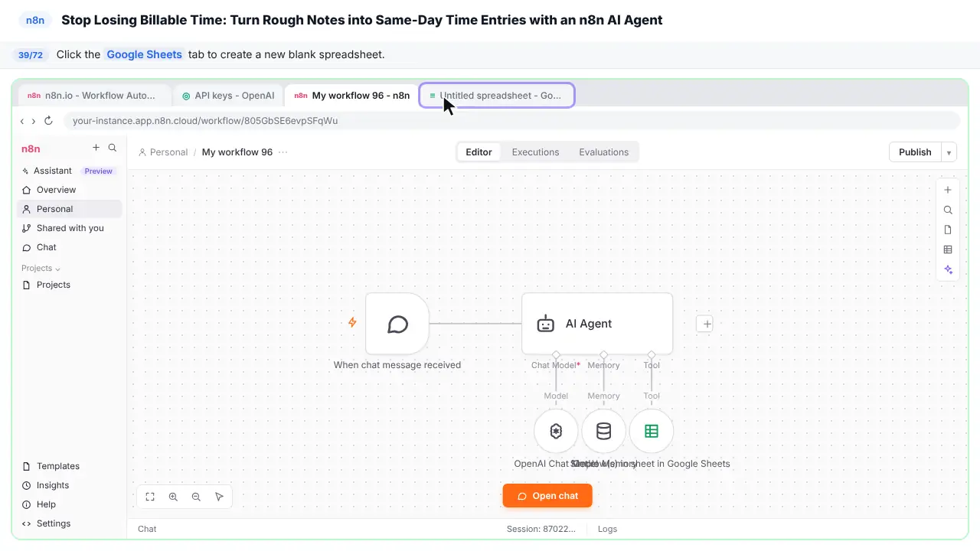Expand the Publish dropdown arrow
This screenshot has width=980, height=551.
coord(949,152)
